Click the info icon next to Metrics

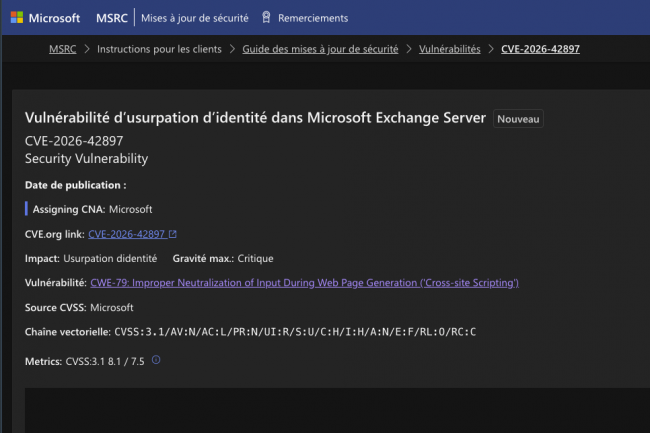click(x=156, y=360)
